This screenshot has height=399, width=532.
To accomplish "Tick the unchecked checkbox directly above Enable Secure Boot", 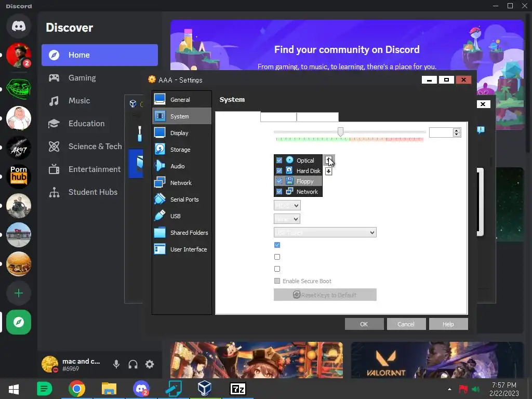I will [x=277, y=269].
